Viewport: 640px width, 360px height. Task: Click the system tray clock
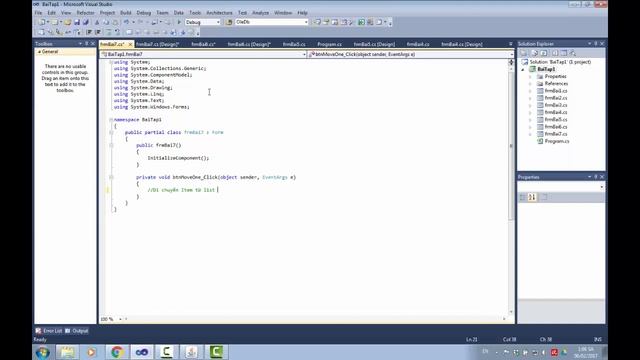586,353
